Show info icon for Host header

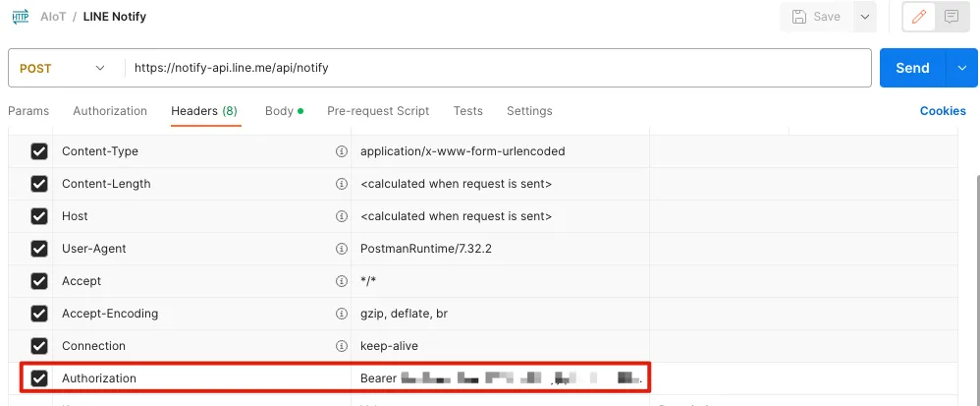point(342,216)
